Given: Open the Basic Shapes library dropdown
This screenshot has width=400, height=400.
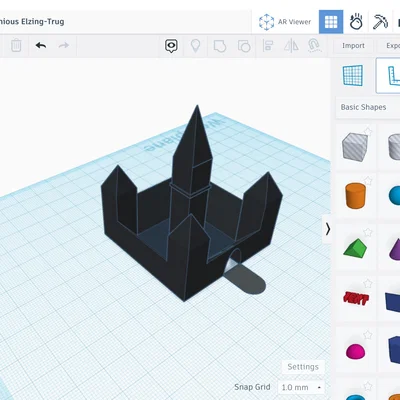Looking at the screenshot, I should [368, 107].
